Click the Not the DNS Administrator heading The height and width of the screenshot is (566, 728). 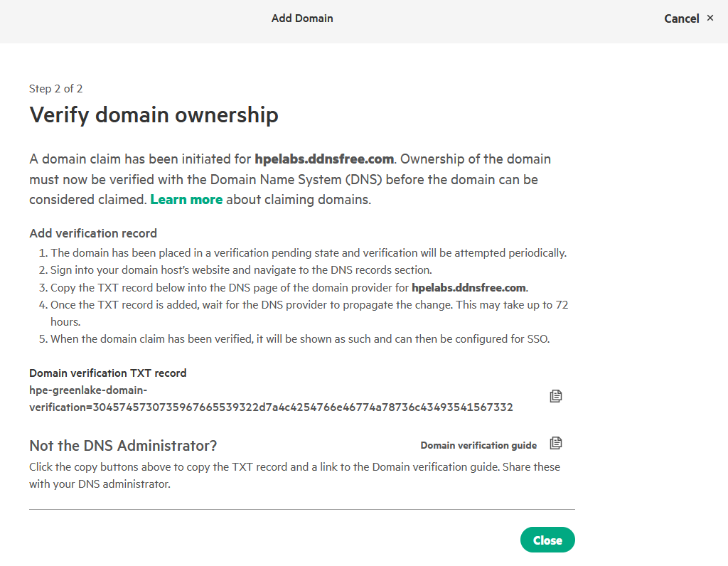coord(123,446)
